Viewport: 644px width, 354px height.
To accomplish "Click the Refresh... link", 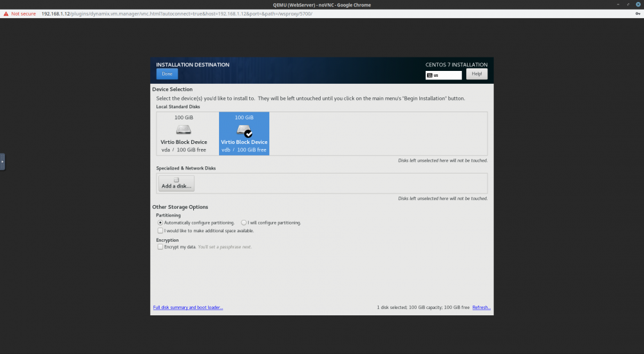I will pos(481,307).
